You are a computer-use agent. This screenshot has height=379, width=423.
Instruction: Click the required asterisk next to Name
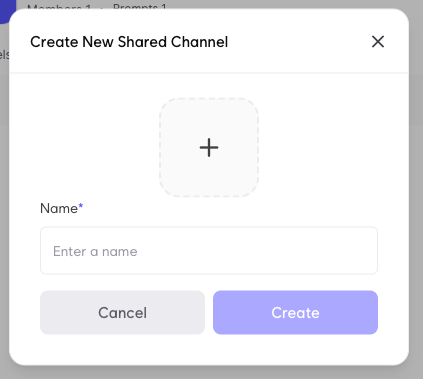pos(80,206)
